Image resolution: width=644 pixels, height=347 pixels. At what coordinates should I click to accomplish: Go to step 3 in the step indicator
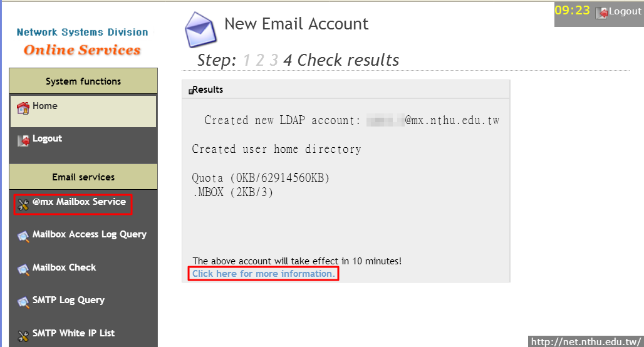click(x=274, y=61)
